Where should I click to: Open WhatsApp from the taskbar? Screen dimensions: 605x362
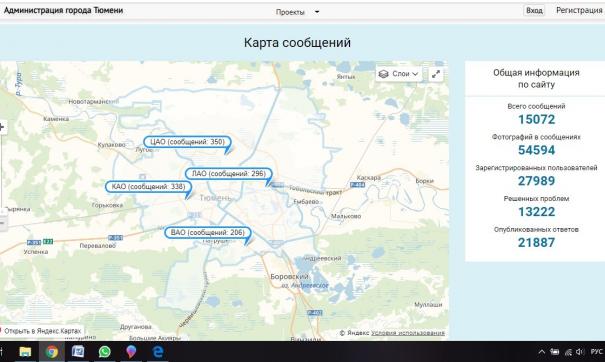[x=105, y=352]
